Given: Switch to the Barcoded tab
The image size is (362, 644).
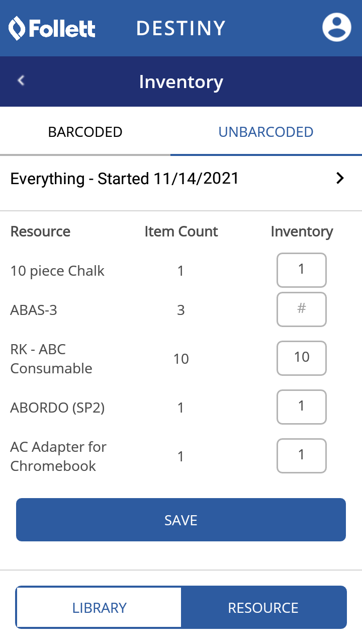Looking at the screenshot, I should (85, 132).
